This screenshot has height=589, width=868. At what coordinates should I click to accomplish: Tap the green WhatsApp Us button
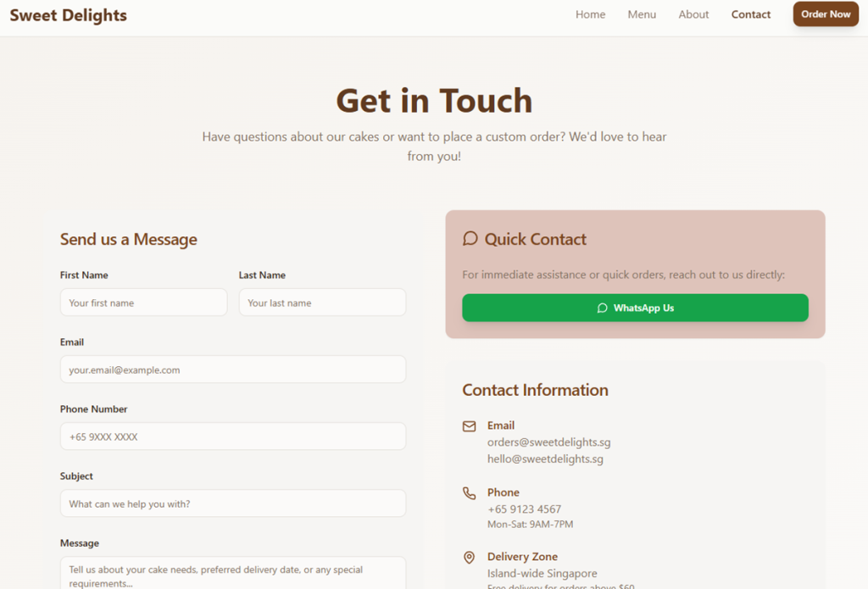pos(635,308)
